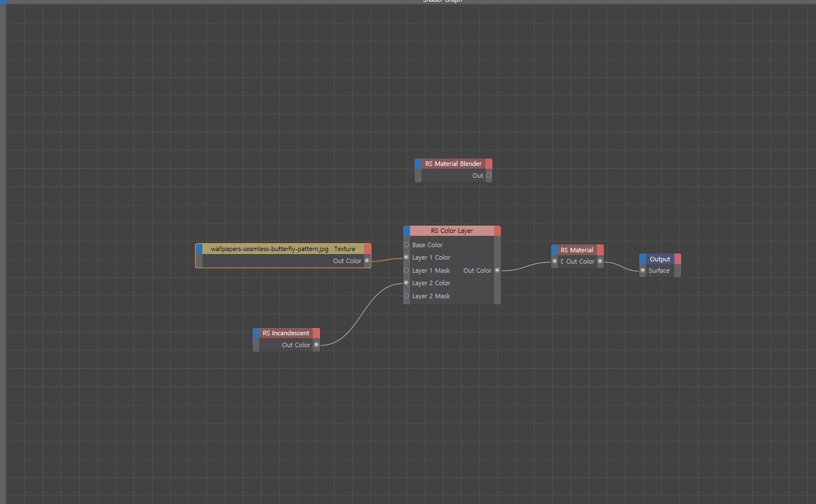Image resolution: width=816 pixels, height=504 pixels.
Task: Click the Layer 1 Mask input port
Action: (x=407, y=270)
